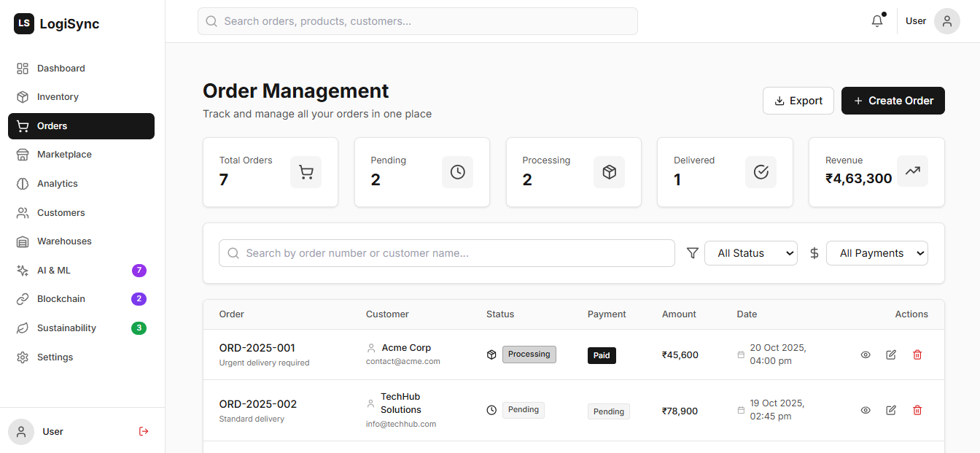Open the All Payments dropdown

pos(876,253)
